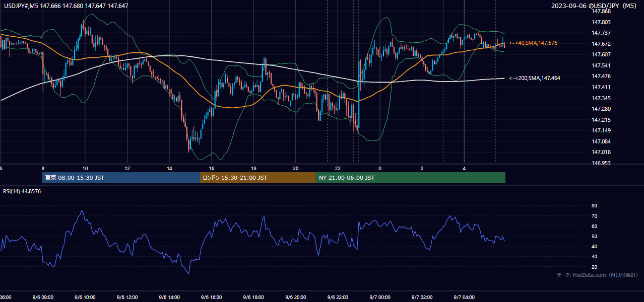Click hour tick 18 under the price chart

pyautogui.click(x=253, y=169)
